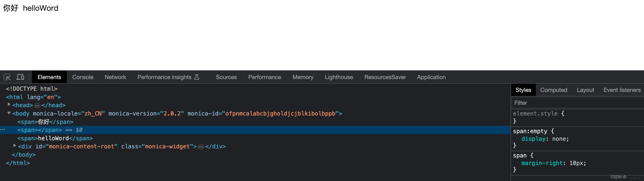Activate the inspect element picker icon
The image size is (644, 181).
7,77
